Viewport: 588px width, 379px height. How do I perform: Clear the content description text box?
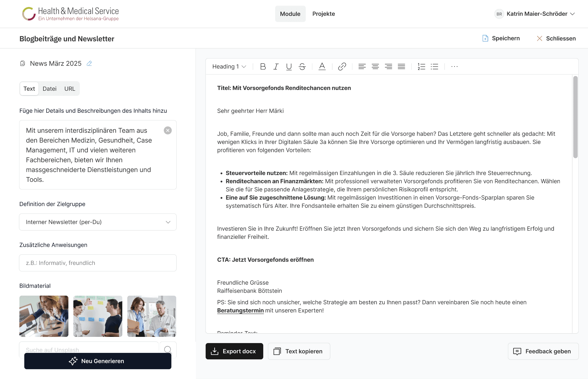point(168,130)
